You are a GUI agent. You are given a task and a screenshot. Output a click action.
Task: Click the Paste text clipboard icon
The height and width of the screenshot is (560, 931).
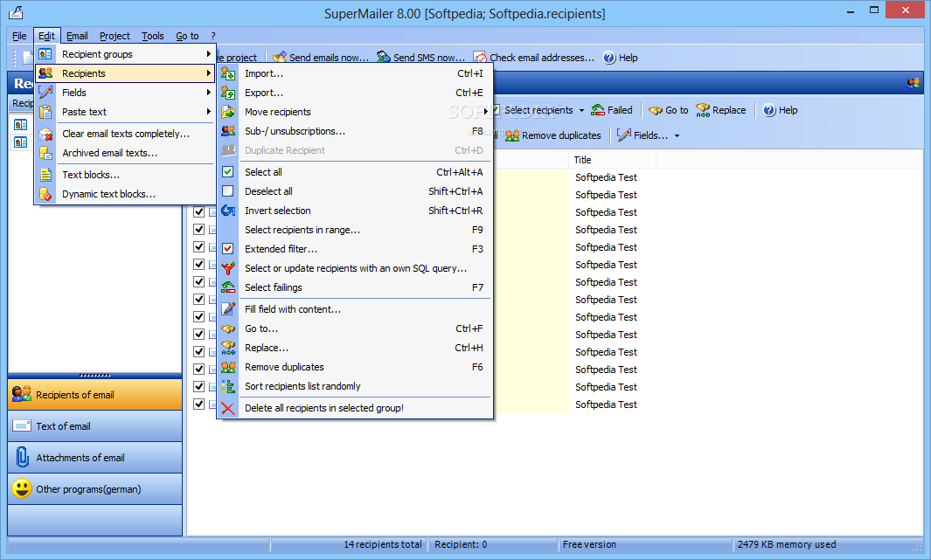coord(45,112)
